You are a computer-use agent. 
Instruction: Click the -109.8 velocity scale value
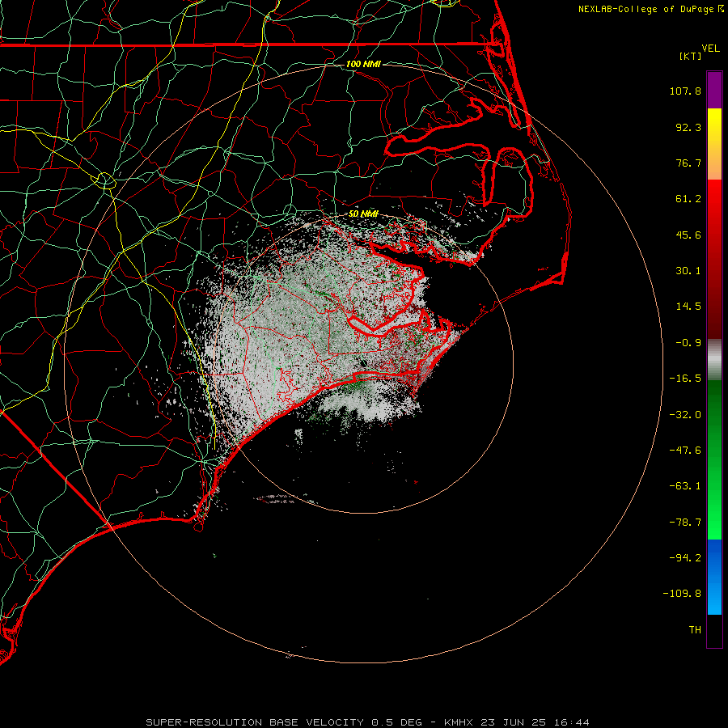point(682,594)
